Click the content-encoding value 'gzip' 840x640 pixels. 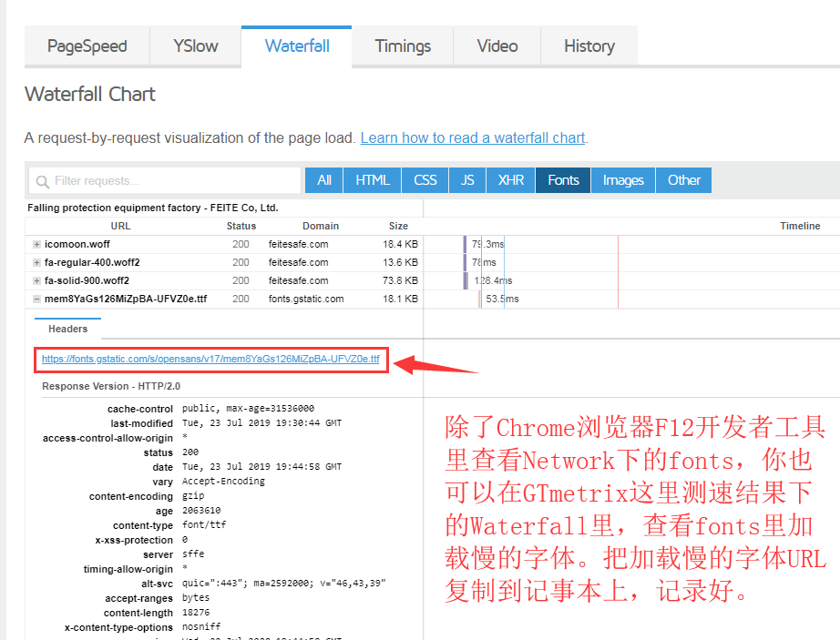tap(193, 496)
